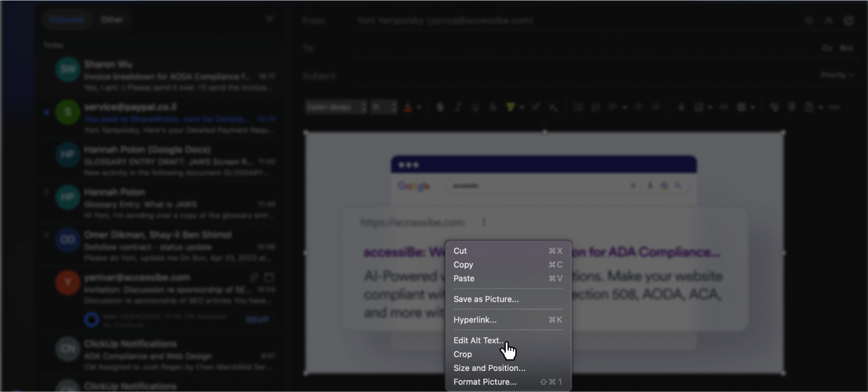Open the font color tool
Viewport: 868px width, 392px height.
point(408,107)
